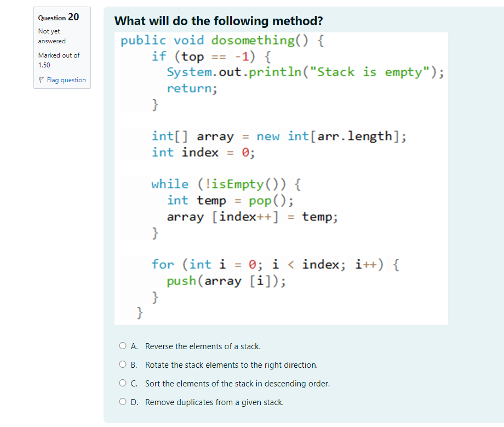Screen dimensions: 504x427
Task: Choose 'Reverse the elements of a stack.'
Action: (x=203, y=346)
